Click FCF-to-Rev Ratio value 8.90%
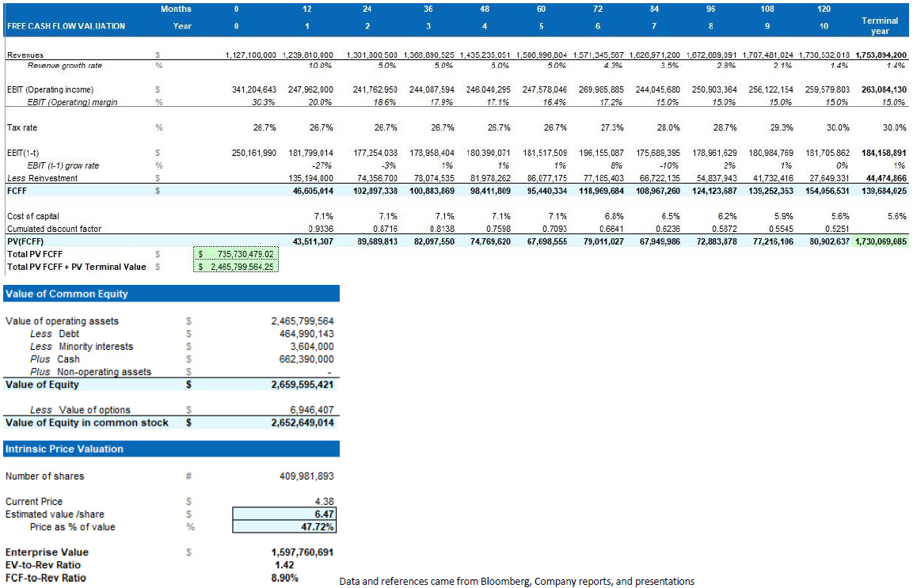Image resolution: width=917 pixels, height=588 pixels. 284,578
